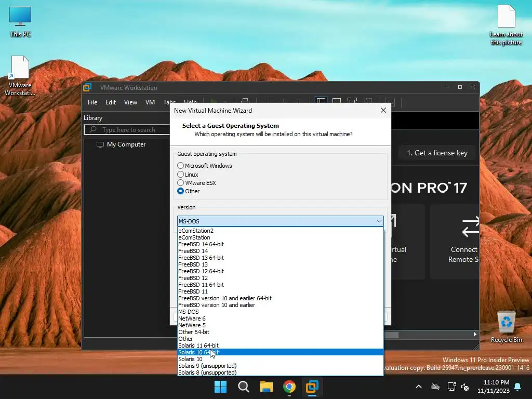This screenshot has height=399, width=532.
Task: Pick eComStation from the version list
Action: (x=280, y=237)
